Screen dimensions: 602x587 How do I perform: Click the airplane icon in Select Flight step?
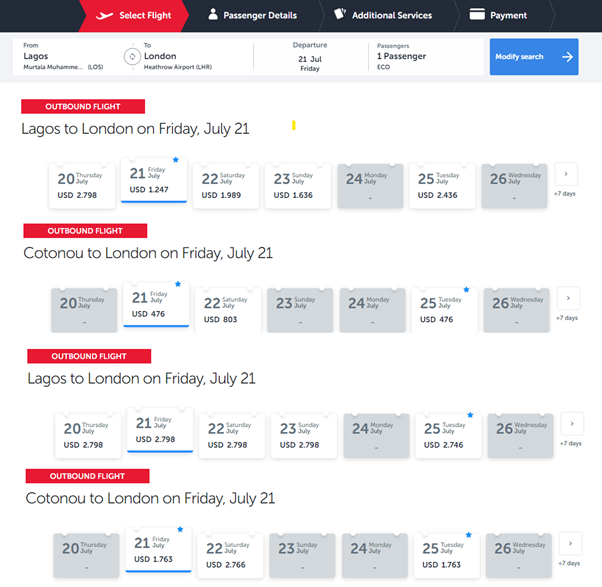[104, 16]
